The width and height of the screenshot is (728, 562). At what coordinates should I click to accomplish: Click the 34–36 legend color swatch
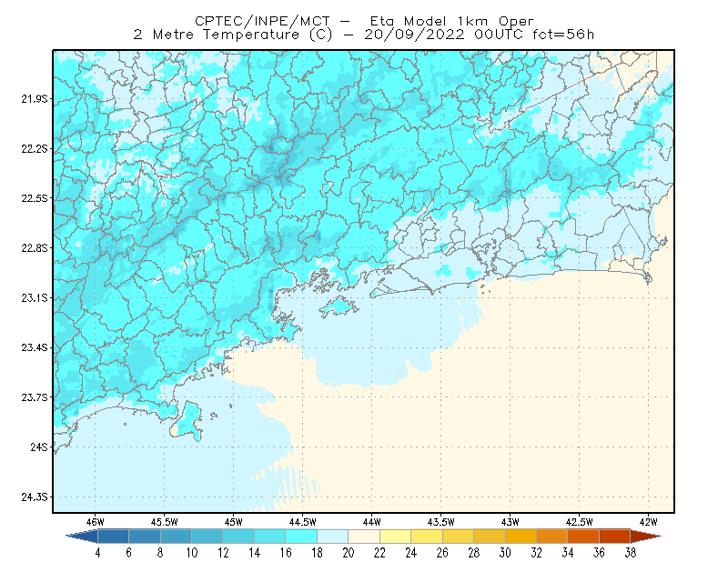(x=583, y=536)
